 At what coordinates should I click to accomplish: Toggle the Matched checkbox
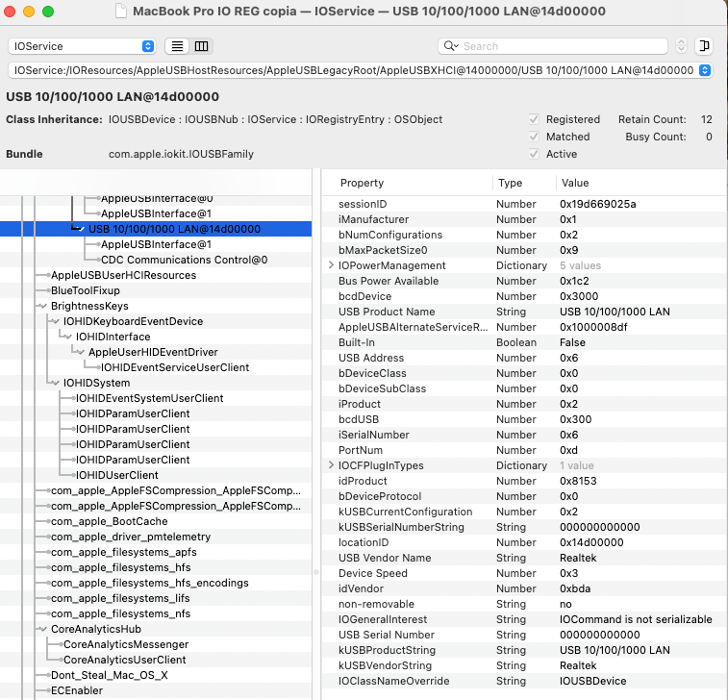(534, 137)
